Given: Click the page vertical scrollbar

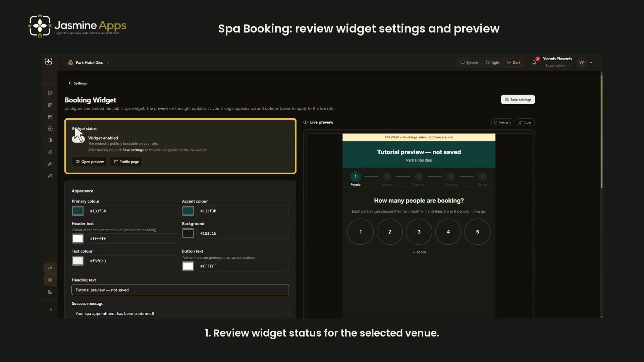Looking at the screenshot, I should pyautogui.click(x=601, y=131).
